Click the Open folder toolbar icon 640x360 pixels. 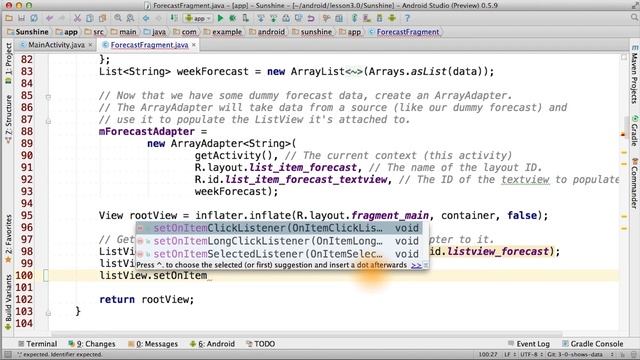(x=9, y=18)
